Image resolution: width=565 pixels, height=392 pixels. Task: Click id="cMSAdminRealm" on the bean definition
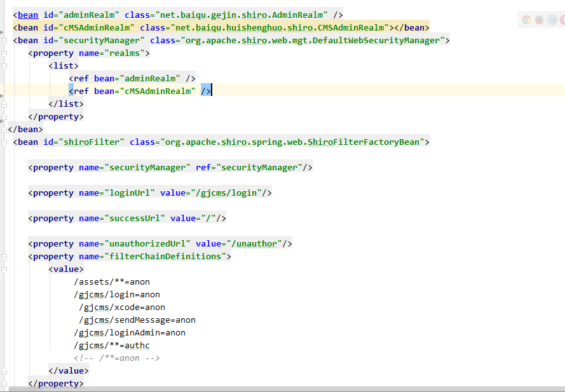[89, 28]
